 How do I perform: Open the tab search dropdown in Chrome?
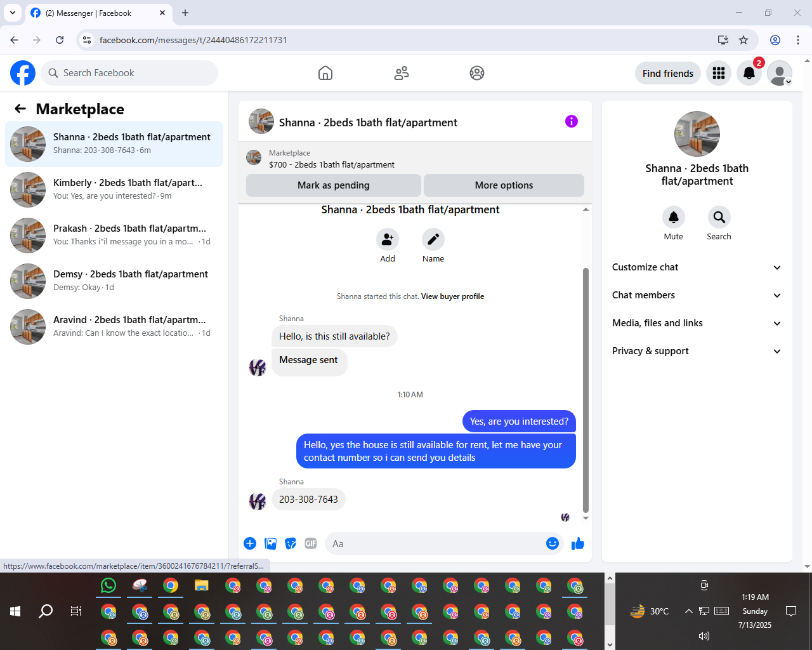tap(13, 13)
